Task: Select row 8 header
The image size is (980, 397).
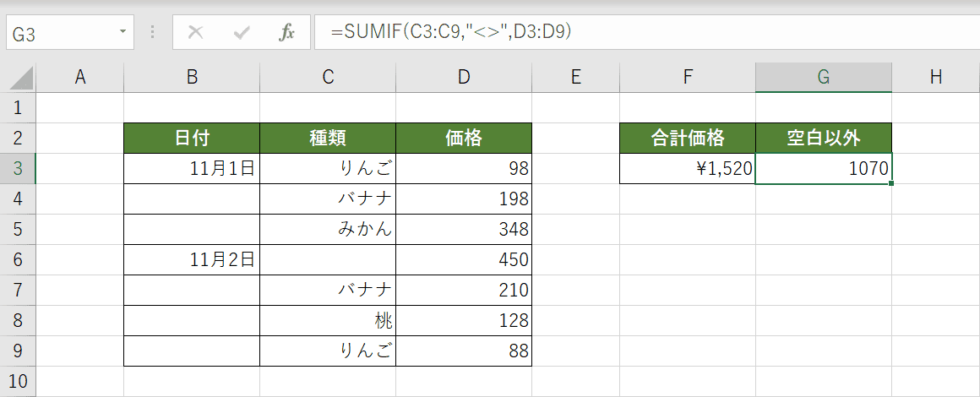Action: point(18,321)
